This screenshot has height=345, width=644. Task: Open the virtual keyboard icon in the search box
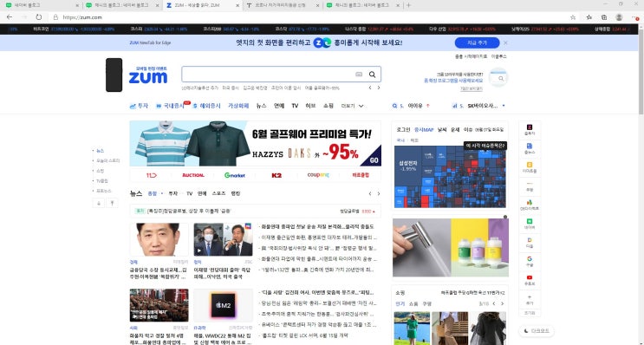point(359,75)
